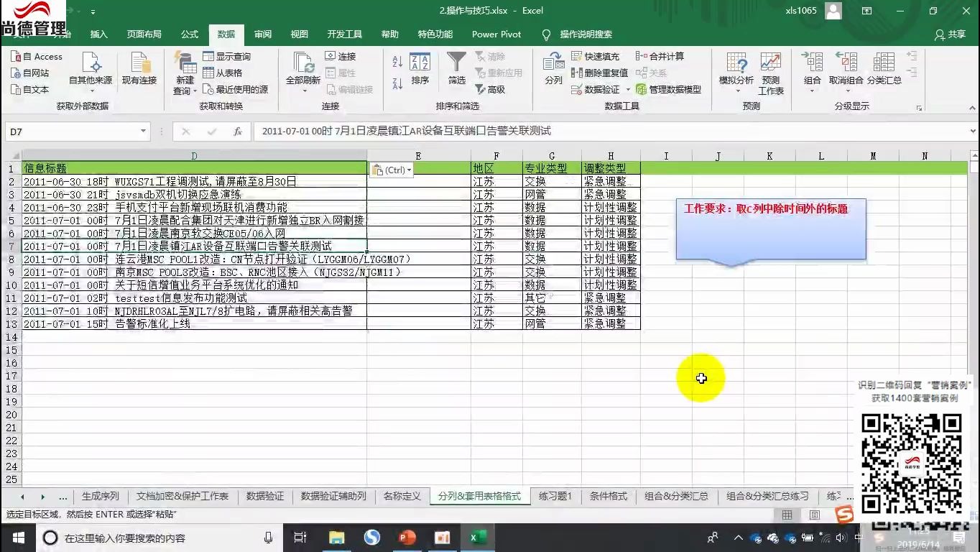Image resolution: width=980 pixels, height=552 pixels.
Task: Click the 共享 Share button
Action: 950,34
